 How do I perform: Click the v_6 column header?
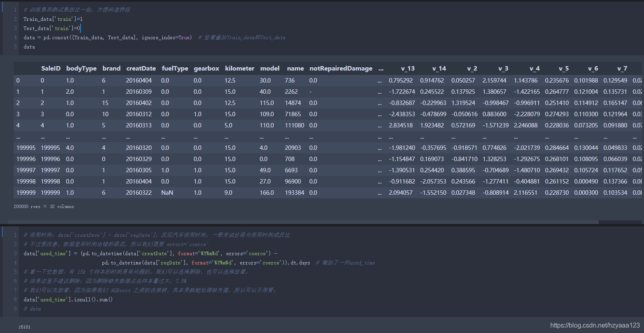[593, 69]
